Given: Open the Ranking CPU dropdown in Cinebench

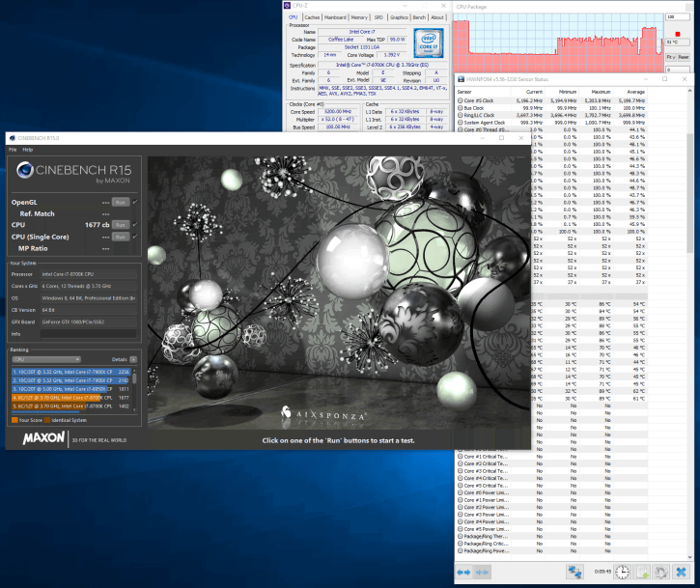Looking at the screenshot, I should click(46, 359).
